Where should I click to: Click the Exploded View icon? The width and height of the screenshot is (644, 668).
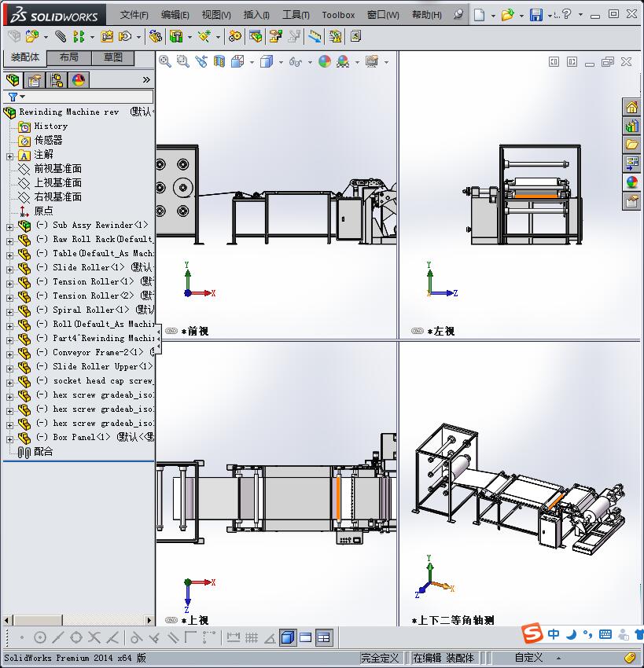coord(276,37)
